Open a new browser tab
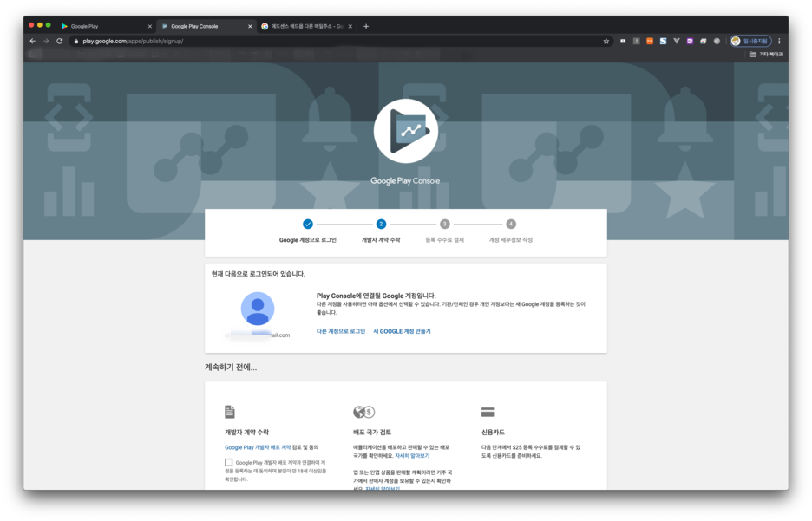Screen dimensions: 812x521 (366, 26)
